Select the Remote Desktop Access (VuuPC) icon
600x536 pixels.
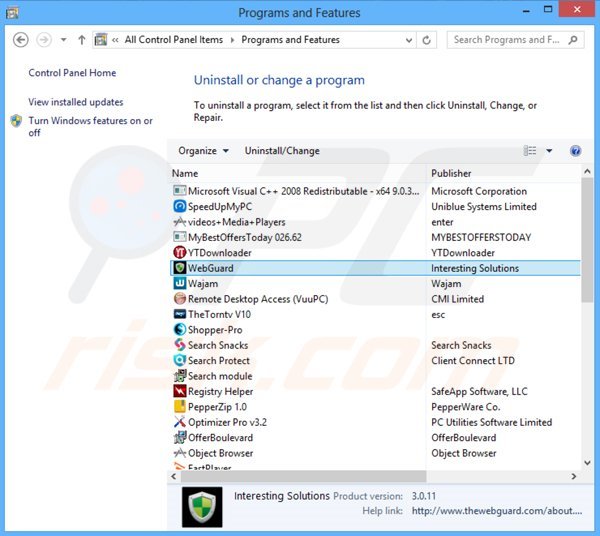click(x=179, y=299)
